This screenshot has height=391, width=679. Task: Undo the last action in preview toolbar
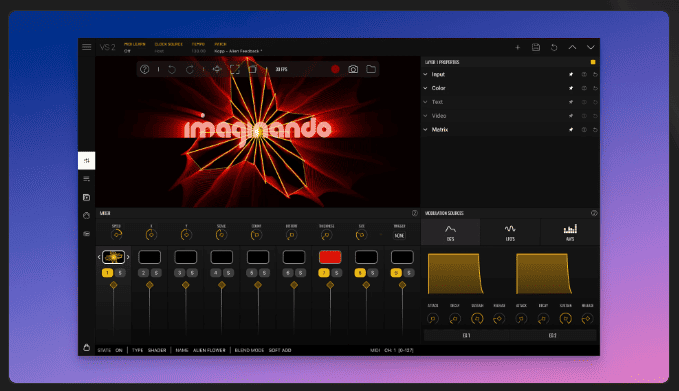[172, 69]
